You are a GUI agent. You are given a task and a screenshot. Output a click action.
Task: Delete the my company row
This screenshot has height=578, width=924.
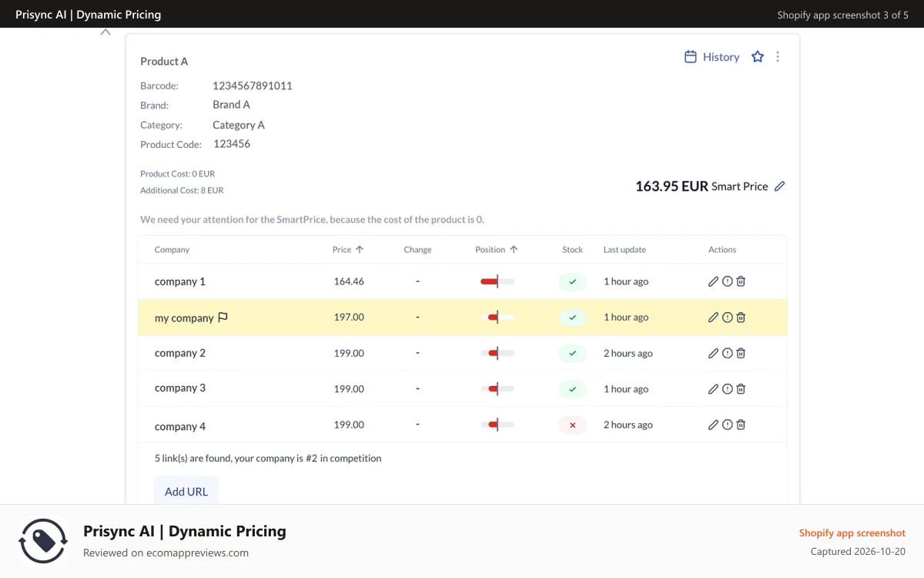[x=741, y=318]
